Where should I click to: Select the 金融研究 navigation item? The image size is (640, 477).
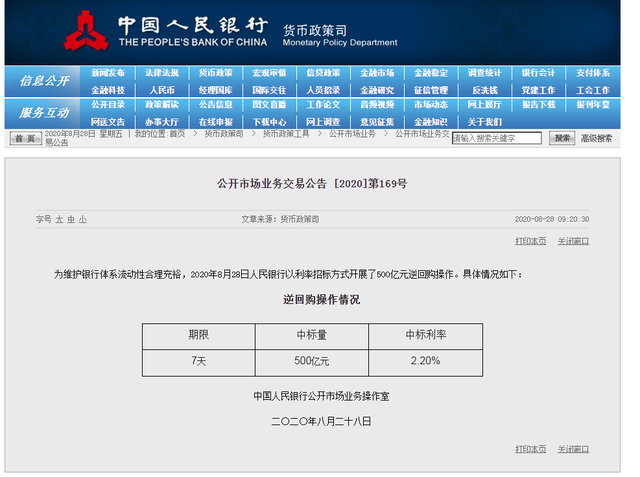(377, 90)
